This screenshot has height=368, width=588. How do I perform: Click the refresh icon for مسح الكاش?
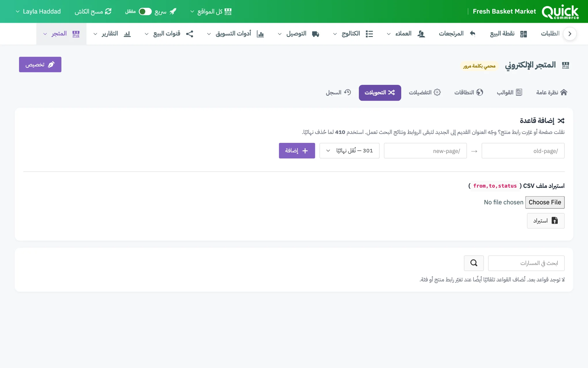(x=108, y=12)
